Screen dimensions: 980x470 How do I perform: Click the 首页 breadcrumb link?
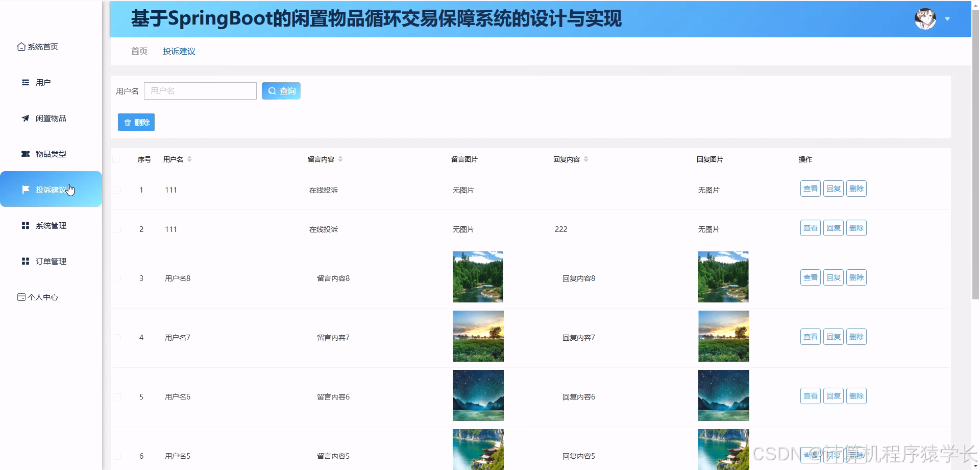pyautogui.click(x=139, y=51)
